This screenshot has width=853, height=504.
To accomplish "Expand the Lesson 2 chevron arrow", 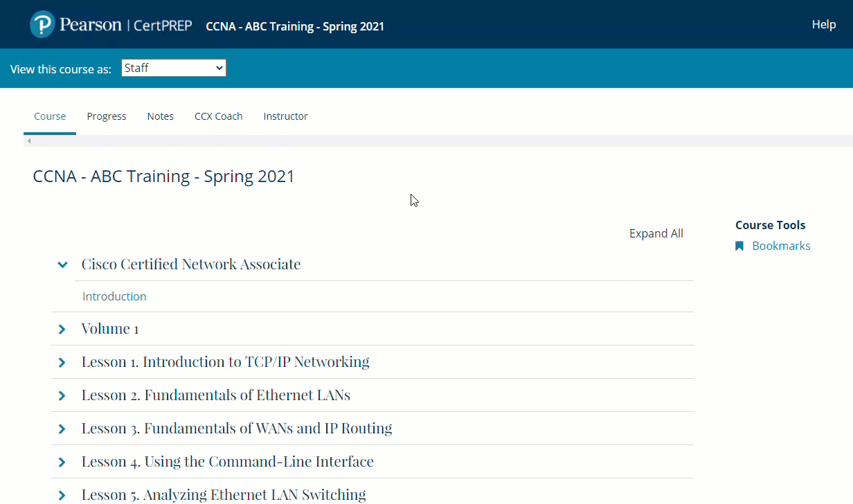I will (62, 395).
